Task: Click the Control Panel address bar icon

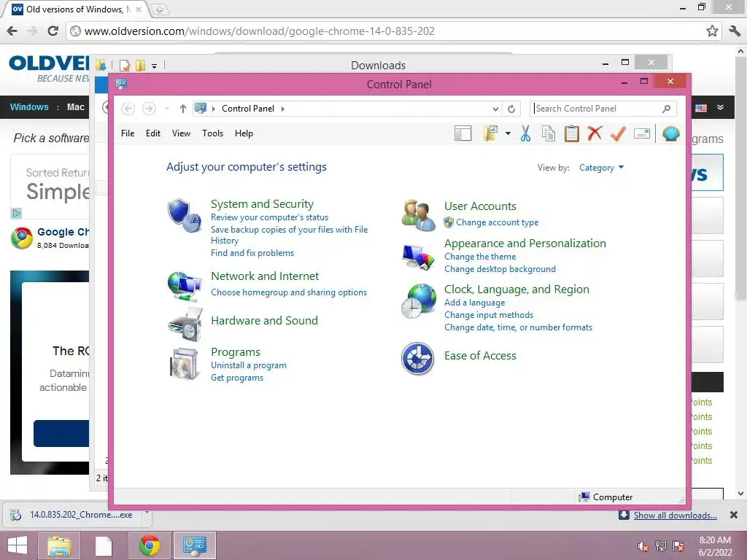Action: 201,108
